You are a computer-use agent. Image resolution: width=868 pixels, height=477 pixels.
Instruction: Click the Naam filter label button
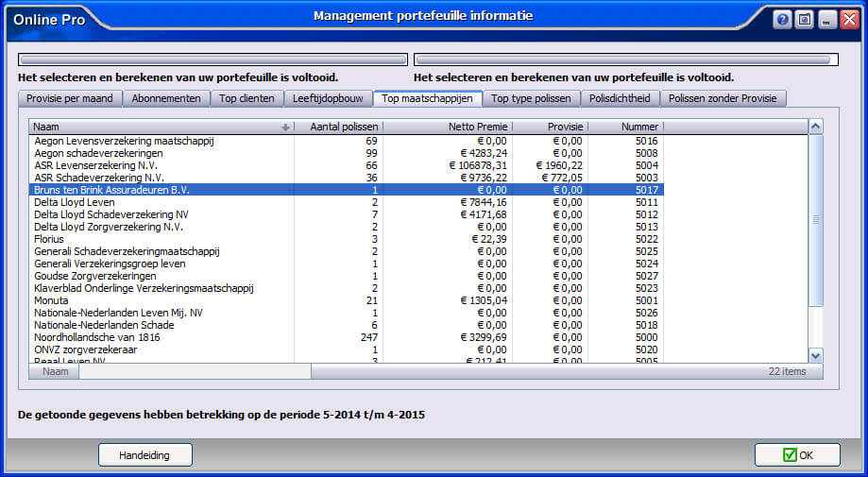56,371
